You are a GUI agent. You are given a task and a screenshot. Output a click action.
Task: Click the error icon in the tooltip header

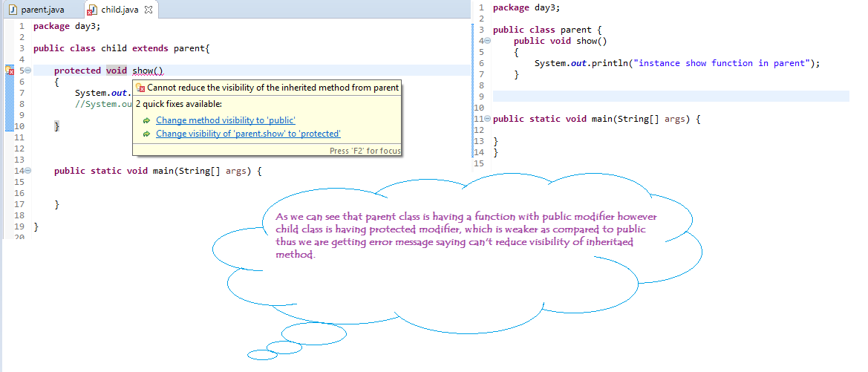click(140, 88)
